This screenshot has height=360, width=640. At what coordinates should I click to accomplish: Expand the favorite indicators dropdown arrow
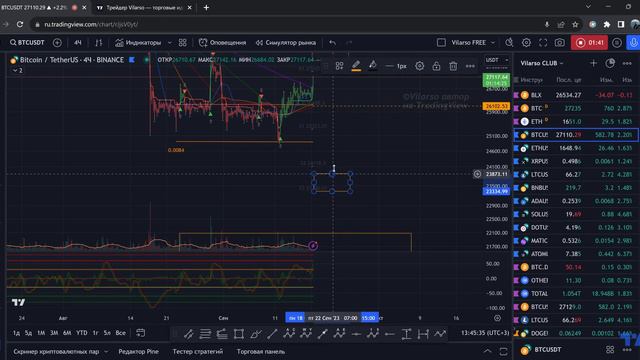coord(169,42)
